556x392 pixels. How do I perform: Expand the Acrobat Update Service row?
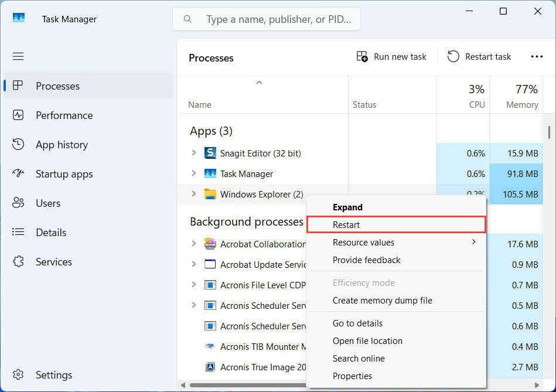193,264
